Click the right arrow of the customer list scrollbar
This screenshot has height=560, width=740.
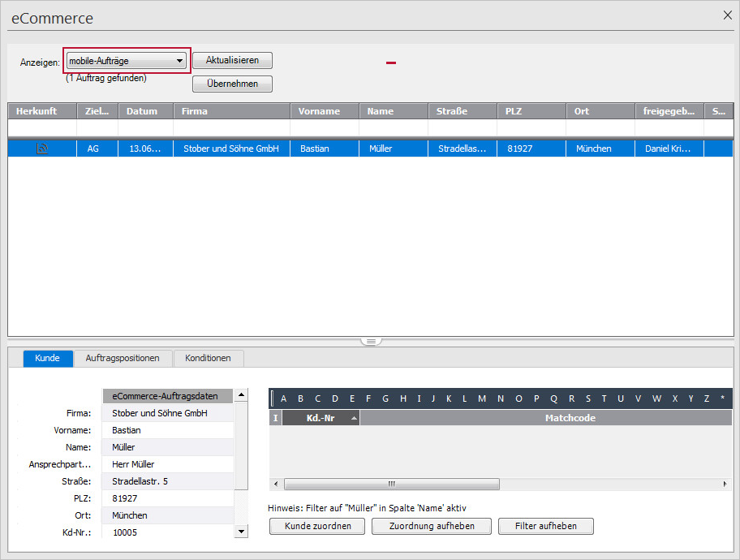(725, 484)
